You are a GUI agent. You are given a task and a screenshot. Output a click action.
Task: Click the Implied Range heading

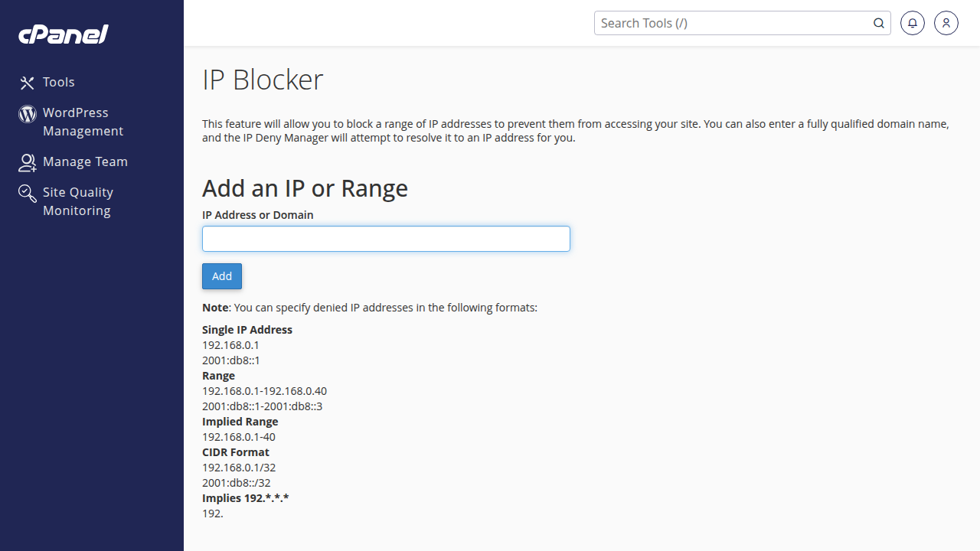click(x=240, y=422)
